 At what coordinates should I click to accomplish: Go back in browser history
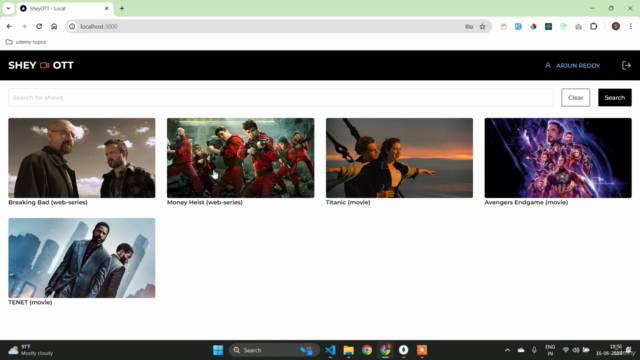click(9, 26)
